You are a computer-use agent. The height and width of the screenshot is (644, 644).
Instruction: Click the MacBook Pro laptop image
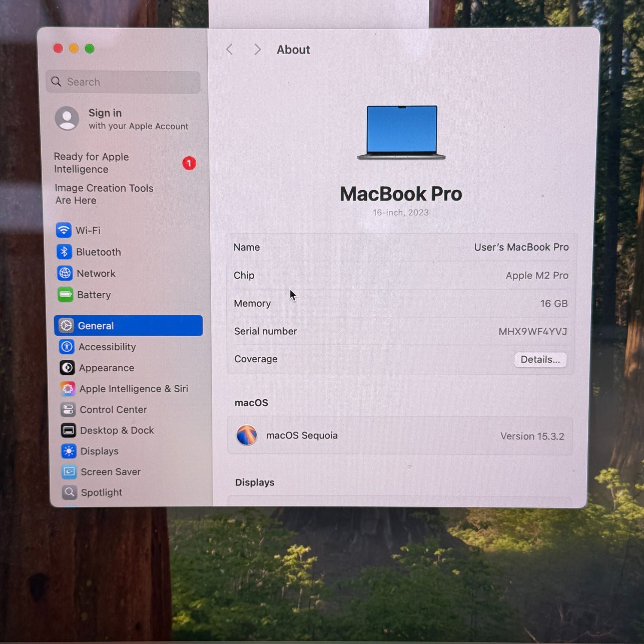[x=401, y=133]
